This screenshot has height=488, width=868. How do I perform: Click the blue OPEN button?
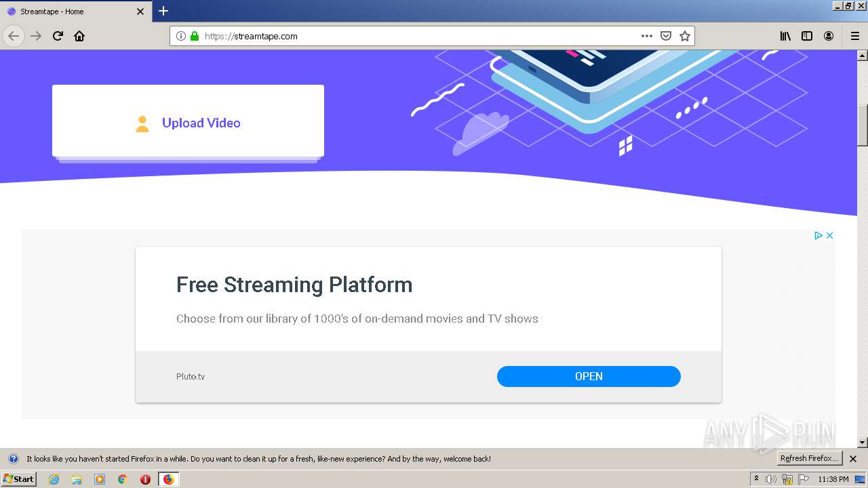click(x=589, y=376)
